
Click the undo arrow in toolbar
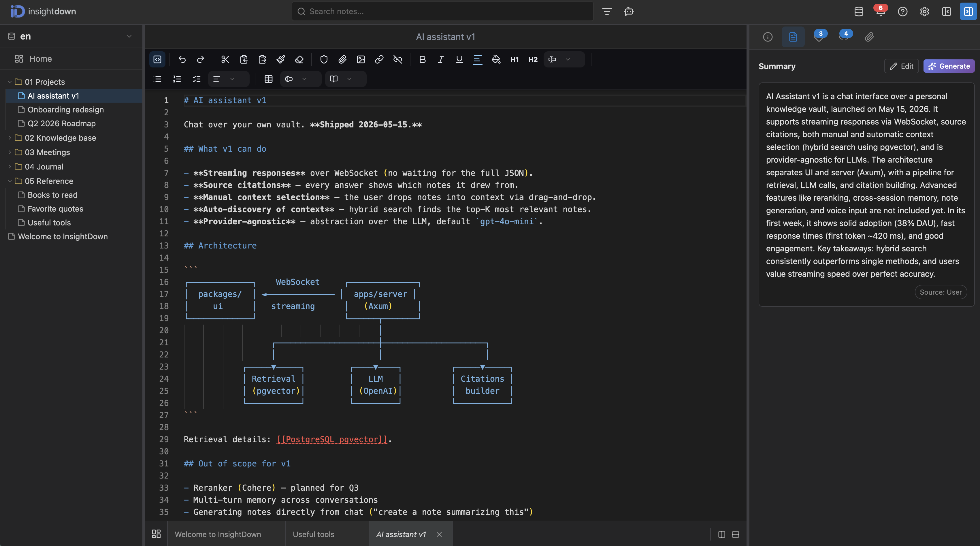click(x=182, y=59)
